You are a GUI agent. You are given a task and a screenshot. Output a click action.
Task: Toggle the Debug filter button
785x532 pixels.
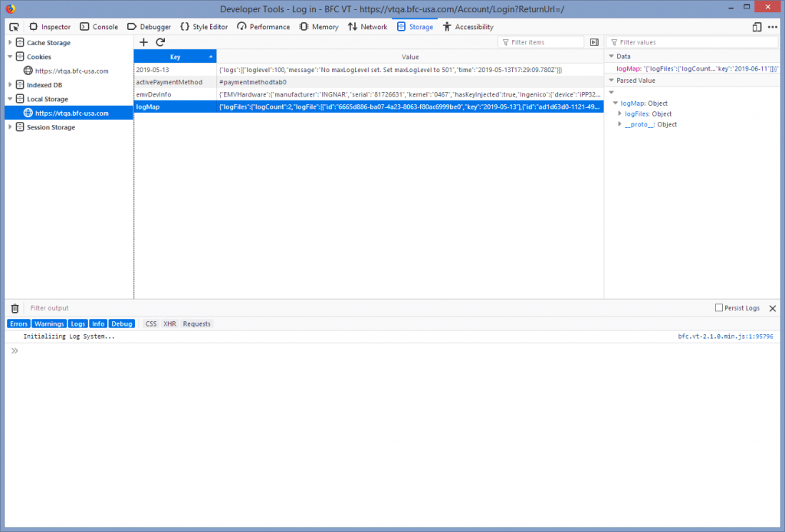click(122, 323)
